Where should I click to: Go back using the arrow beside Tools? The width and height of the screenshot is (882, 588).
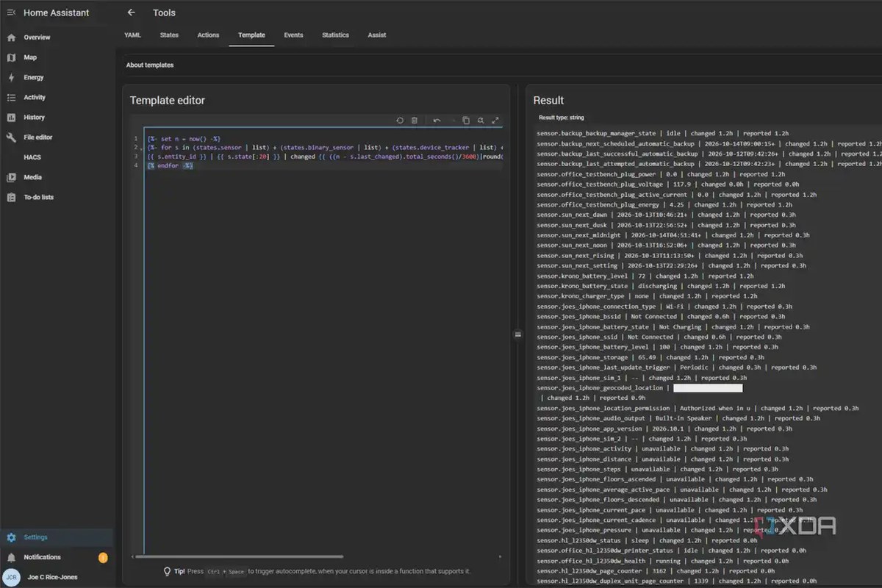[131, 12]
